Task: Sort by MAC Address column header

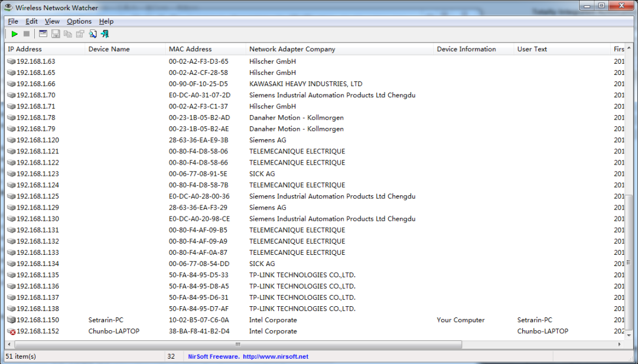Action: point(206,49)
